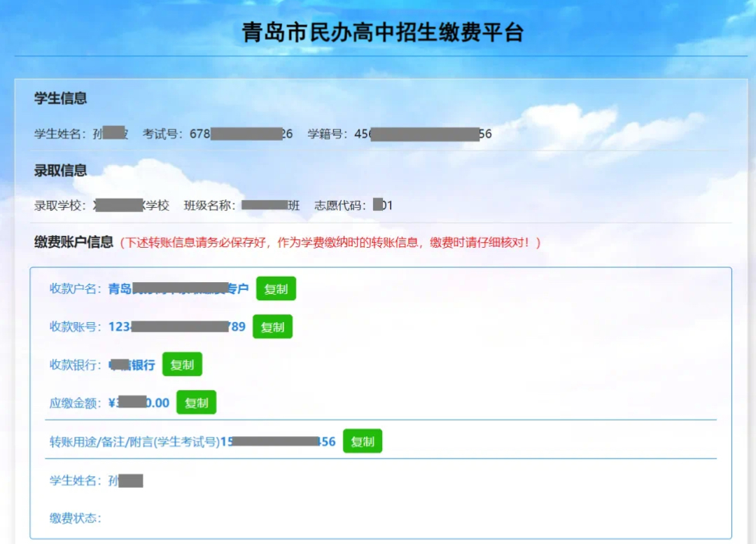This screenshot has height=544, width=756.
Task: Click the bank name after 收款银行
Action: tap(132, 365)
